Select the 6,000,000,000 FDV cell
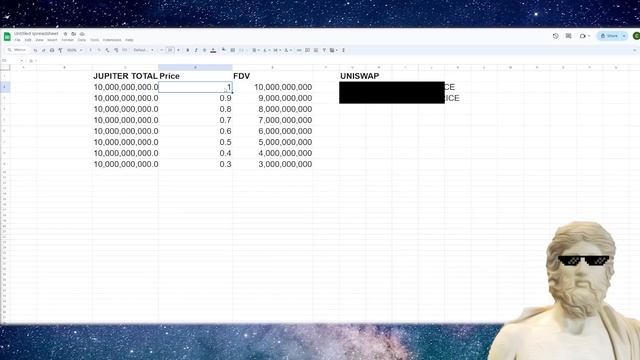This screenshot has height=360, width=640. [x=273, y=131]
